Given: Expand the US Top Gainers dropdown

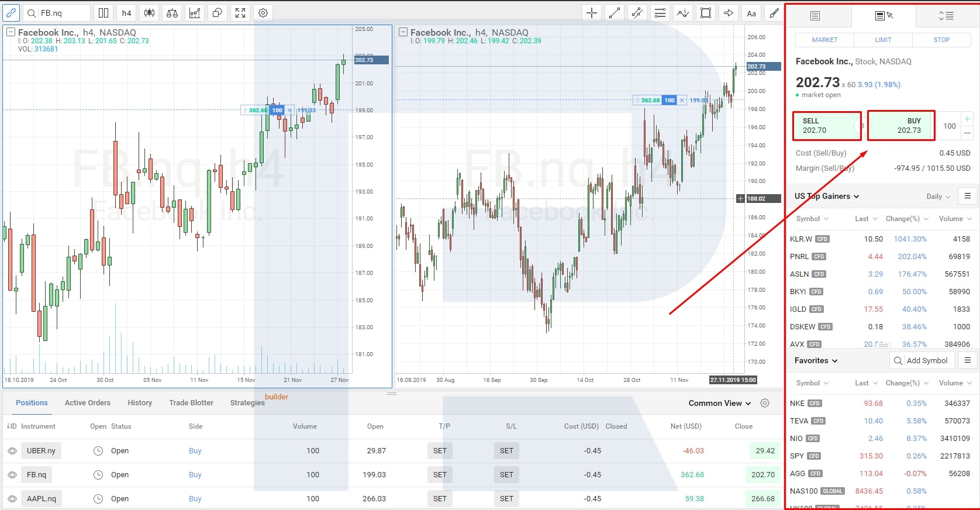Looking at the screenshot, I should (x=827, y=197).
